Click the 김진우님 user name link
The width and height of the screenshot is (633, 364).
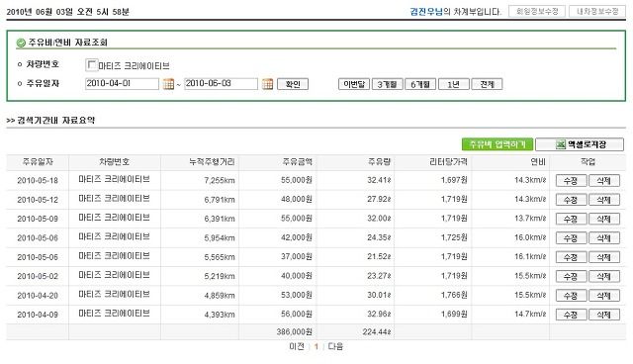[426, 11]
